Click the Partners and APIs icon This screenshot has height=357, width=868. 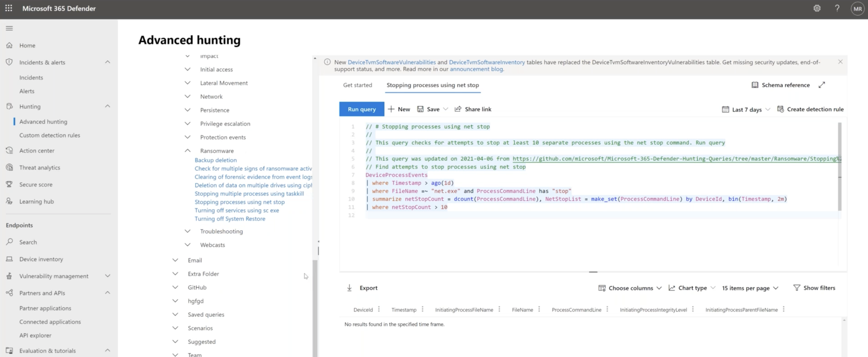(9, 293)
